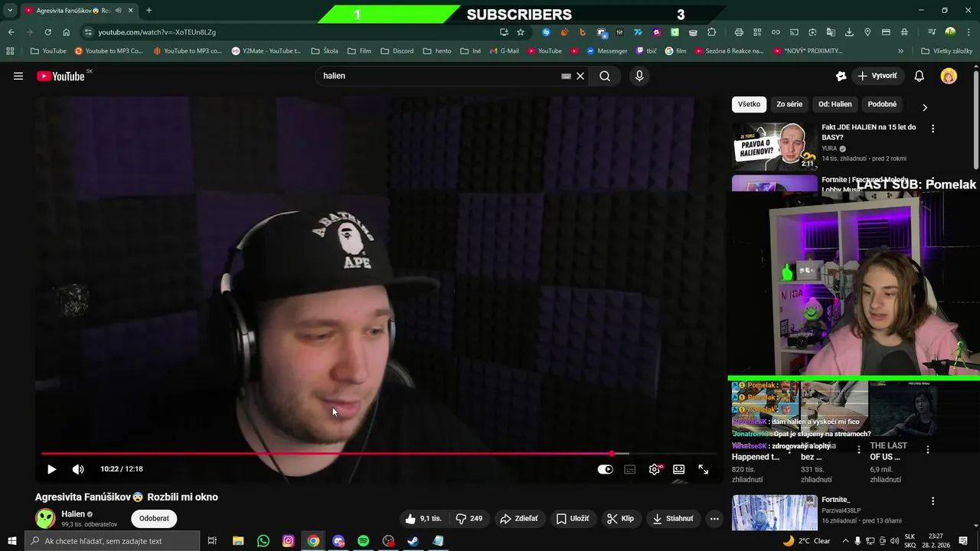Open video Fakt JDE HALIEN thumbnail
The height and width of the screenshot is (551, 980).
tap(774, 146)
